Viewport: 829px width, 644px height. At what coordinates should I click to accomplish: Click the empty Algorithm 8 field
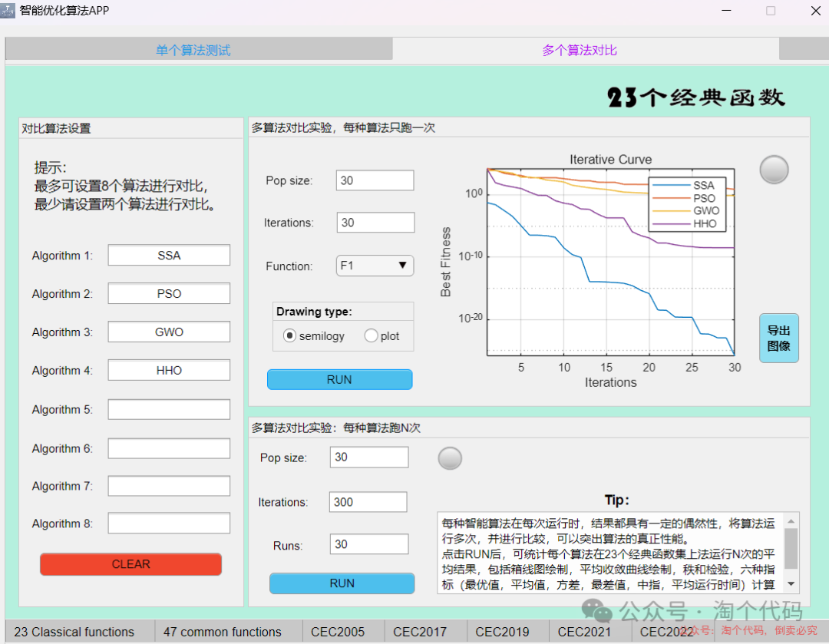[169, 523]
